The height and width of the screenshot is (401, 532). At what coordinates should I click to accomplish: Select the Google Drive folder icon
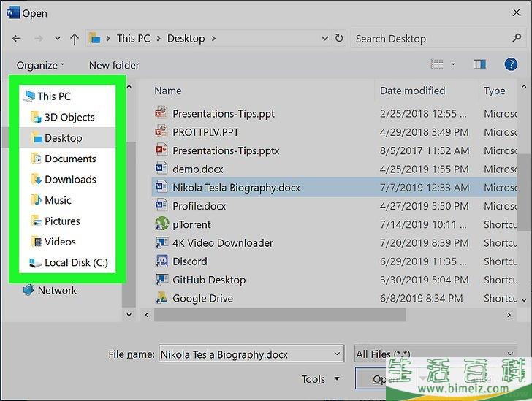(x=162, y=298)
